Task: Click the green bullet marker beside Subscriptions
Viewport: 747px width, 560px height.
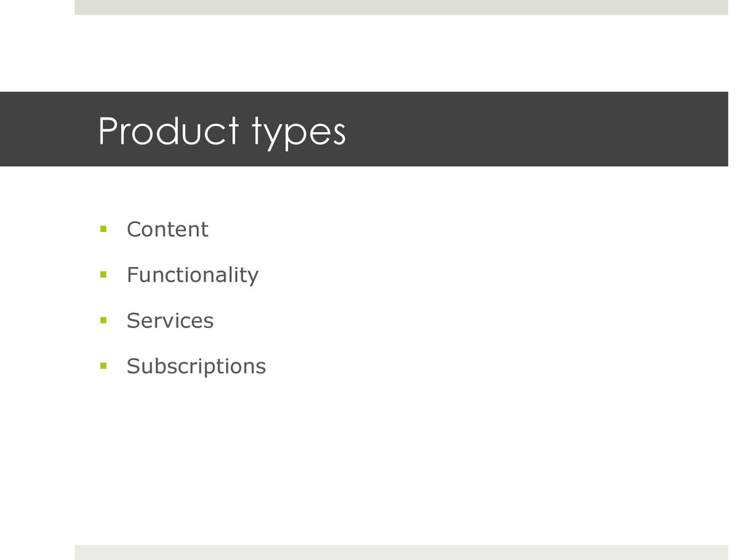Action: [x=104, y=366]
